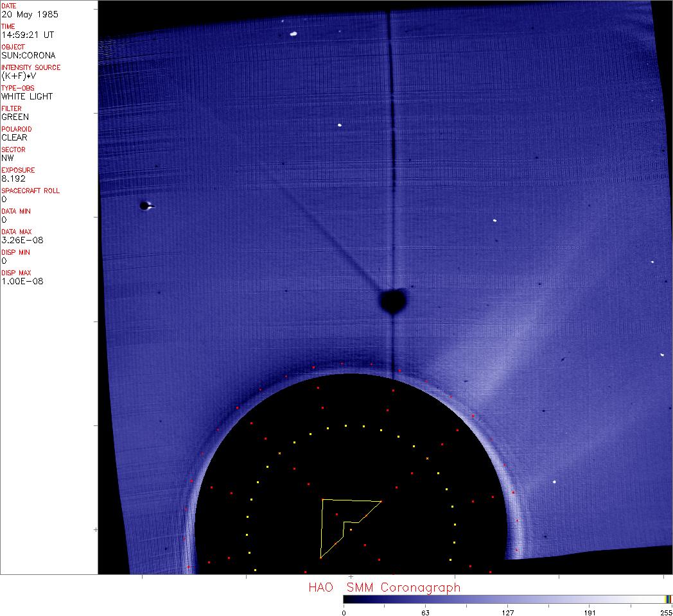Screen dimensions: 673x616
Task: Select the GREEN filter value
Action: coord(15,117)
